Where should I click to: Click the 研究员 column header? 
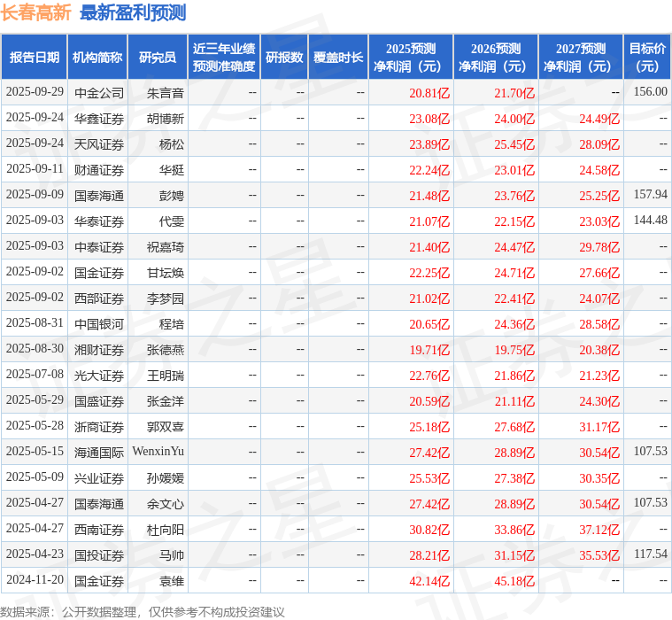[x=158, y=58]
